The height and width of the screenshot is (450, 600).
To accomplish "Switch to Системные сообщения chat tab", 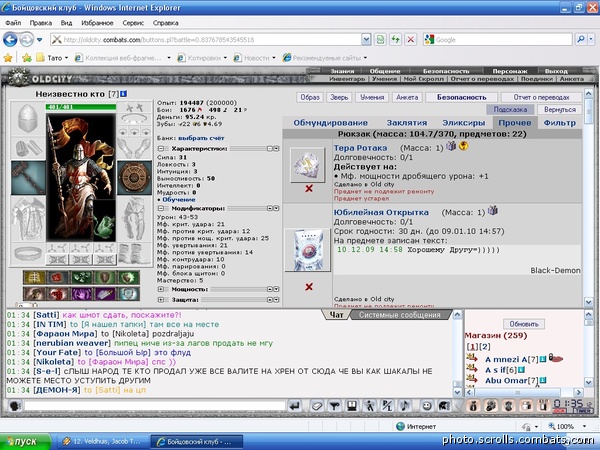I will (399, 315).
